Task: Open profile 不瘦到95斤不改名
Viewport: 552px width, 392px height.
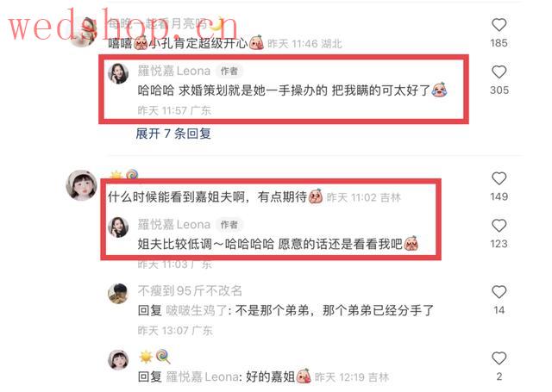Action: pos(190,290)
